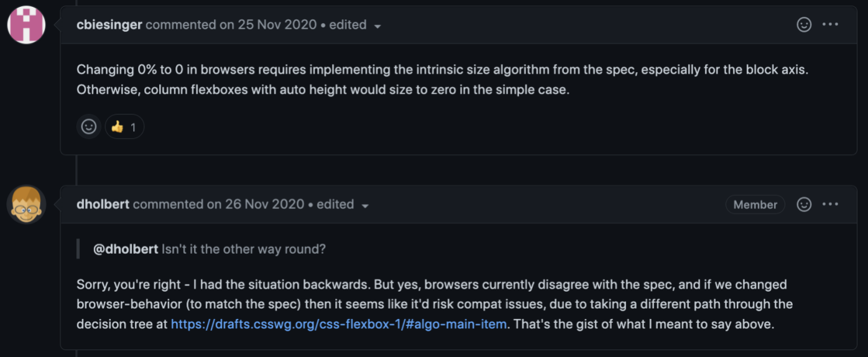
Task: Open emoji reaction picker on dholbert's comment
Action: [x=804, y=204]
